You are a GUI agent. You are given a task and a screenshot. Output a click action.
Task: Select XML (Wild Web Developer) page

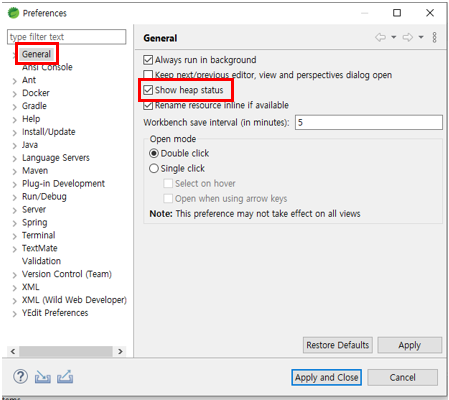pyautogui.click(x=74, y=300)
